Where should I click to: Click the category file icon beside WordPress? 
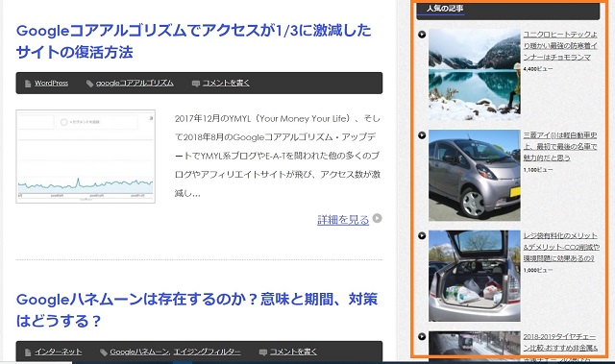[x=28, y=84]
